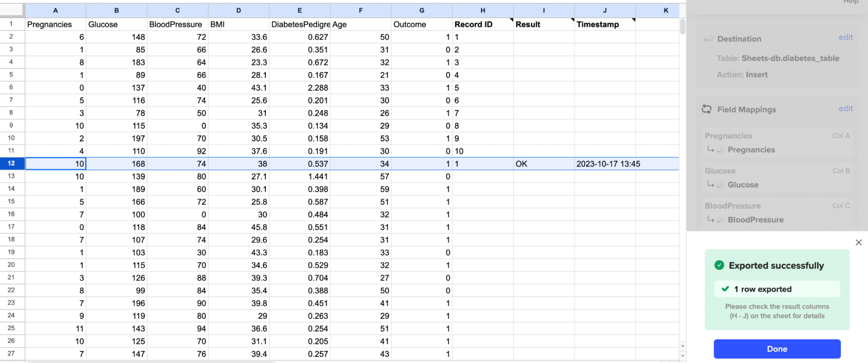Image resolution: width=868 pixels, height=363 pixels.
Task: Click the Field Mappings sync icon
Action: pos(706,109)
